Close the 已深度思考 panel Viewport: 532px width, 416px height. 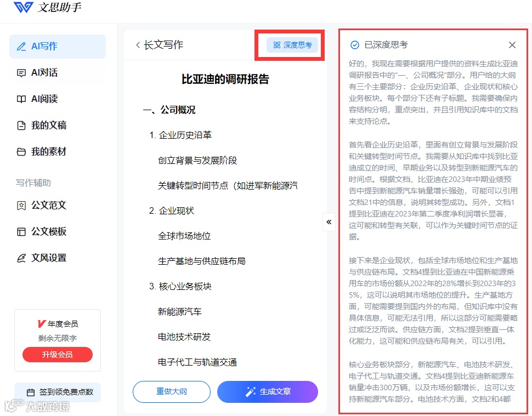512,45
